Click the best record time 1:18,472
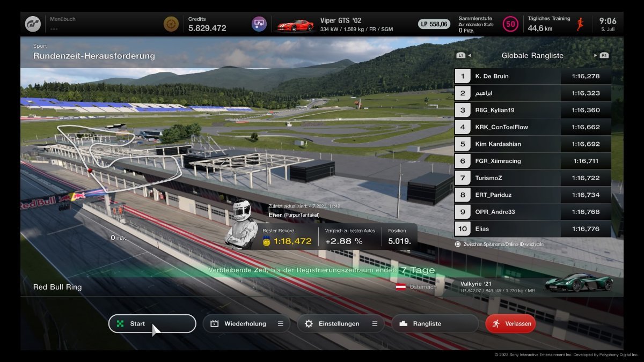 pos(292,241)
